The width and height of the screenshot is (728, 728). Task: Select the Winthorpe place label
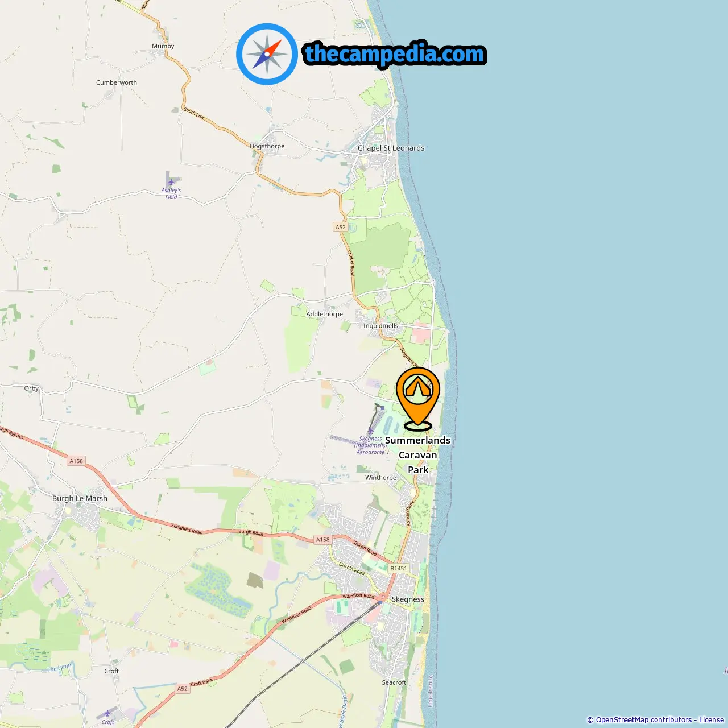pos(380,478)
